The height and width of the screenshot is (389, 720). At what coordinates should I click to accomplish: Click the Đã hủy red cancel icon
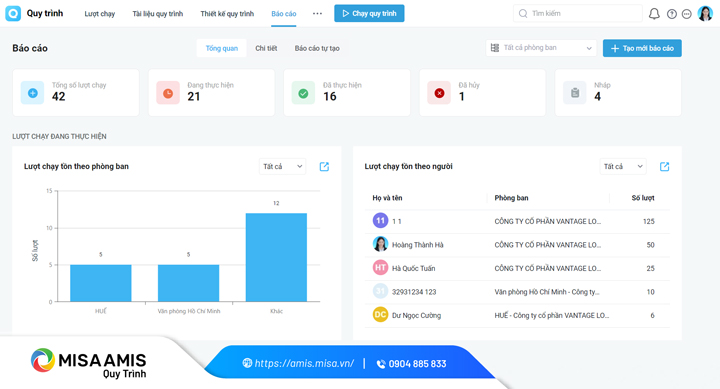click(439, 93)
